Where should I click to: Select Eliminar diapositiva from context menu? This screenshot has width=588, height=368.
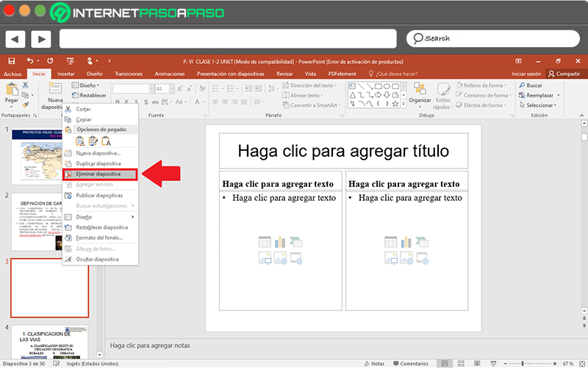pyautogui.click(x=98, y=174)
